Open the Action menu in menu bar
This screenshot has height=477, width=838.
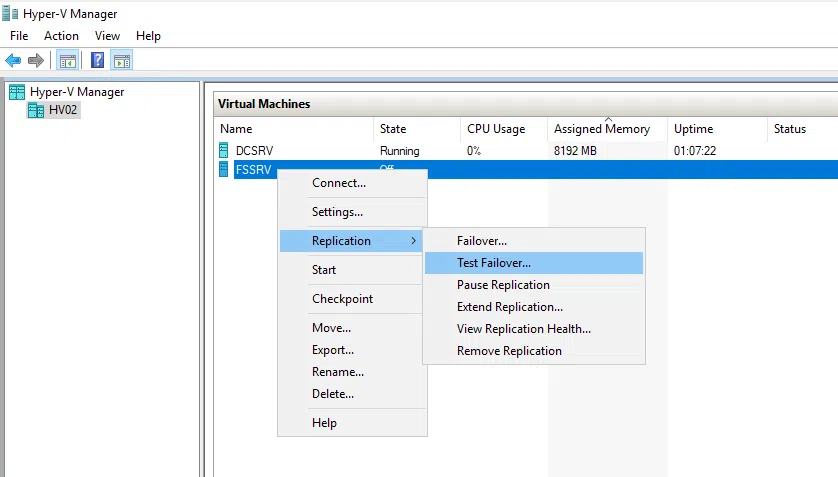(x=61, y=36)
